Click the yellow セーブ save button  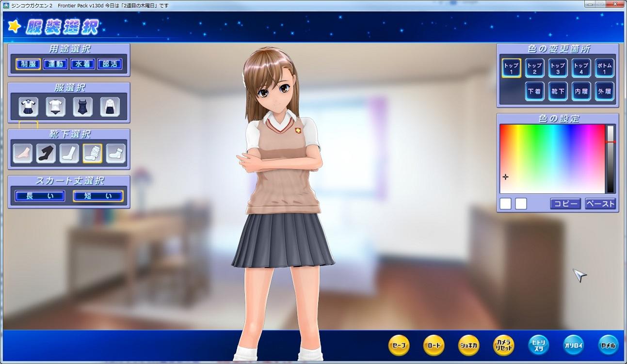pyautogui.click(x=399, y=345)
